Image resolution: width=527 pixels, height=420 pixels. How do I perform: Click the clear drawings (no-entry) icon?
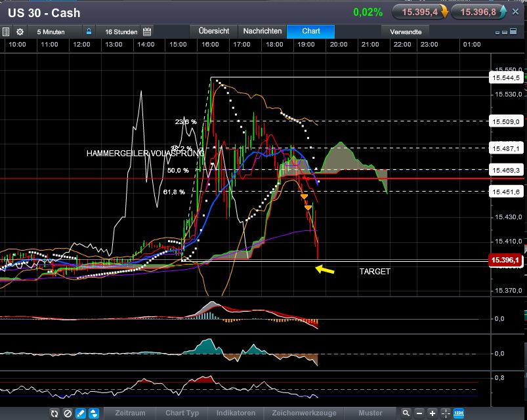tap(68, 413)
